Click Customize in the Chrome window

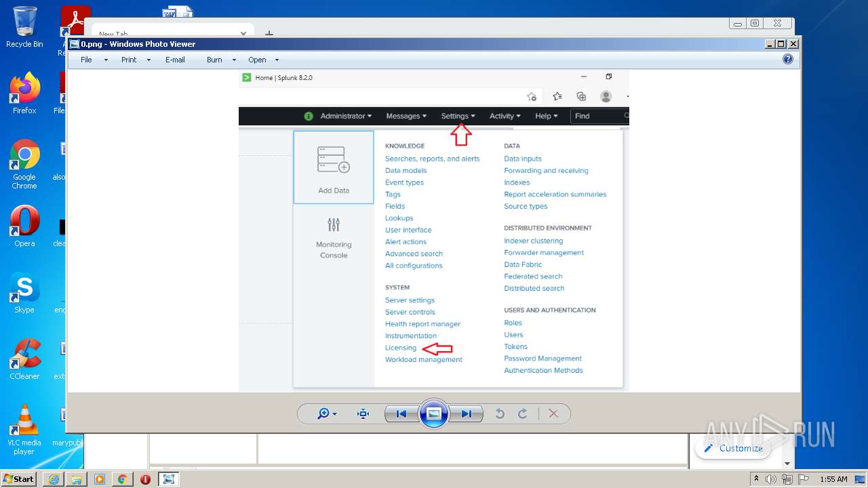pyautogui.click(x=733, y=448)
